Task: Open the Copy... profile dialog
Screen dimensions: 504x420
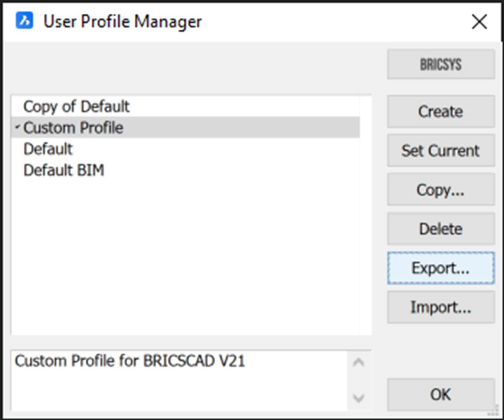Action: (x=440, y=190)
